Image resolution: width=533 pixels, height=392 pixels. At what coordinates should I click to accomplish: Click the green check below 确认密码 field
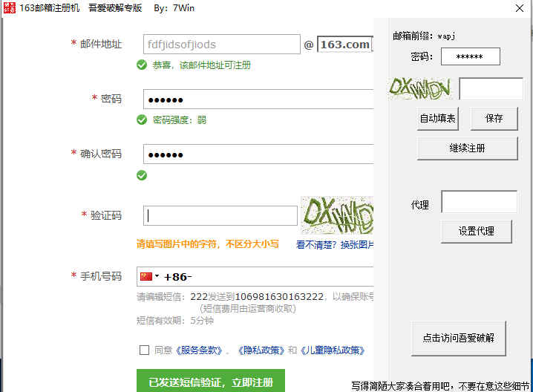[x=142, y=175]
